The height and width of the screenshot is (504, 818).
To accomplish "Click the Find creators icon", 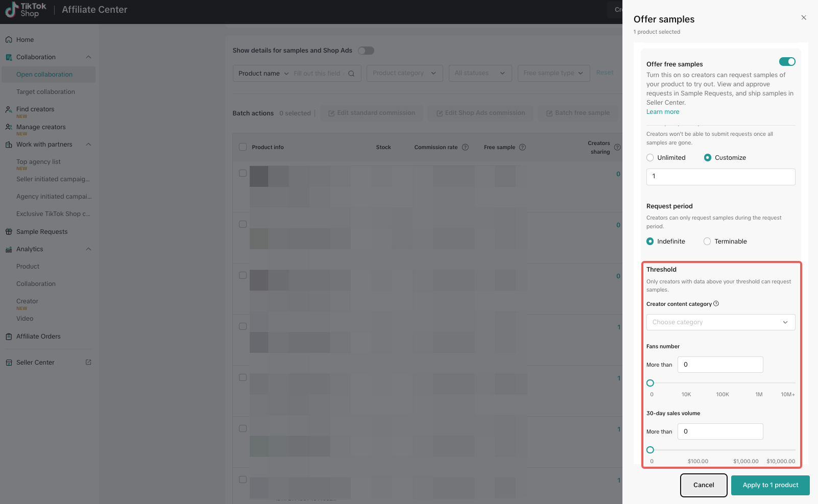I will (x=9, y=109).
